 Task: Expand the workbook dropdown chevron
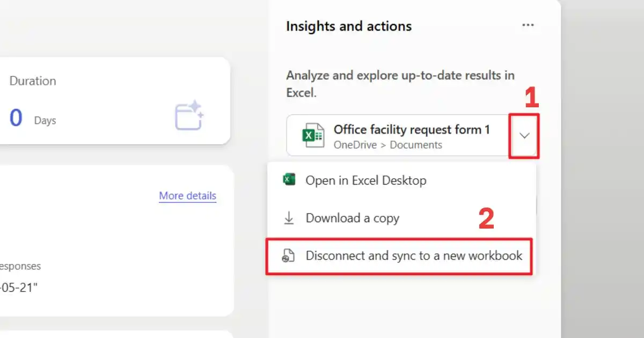tap(524, 136)
